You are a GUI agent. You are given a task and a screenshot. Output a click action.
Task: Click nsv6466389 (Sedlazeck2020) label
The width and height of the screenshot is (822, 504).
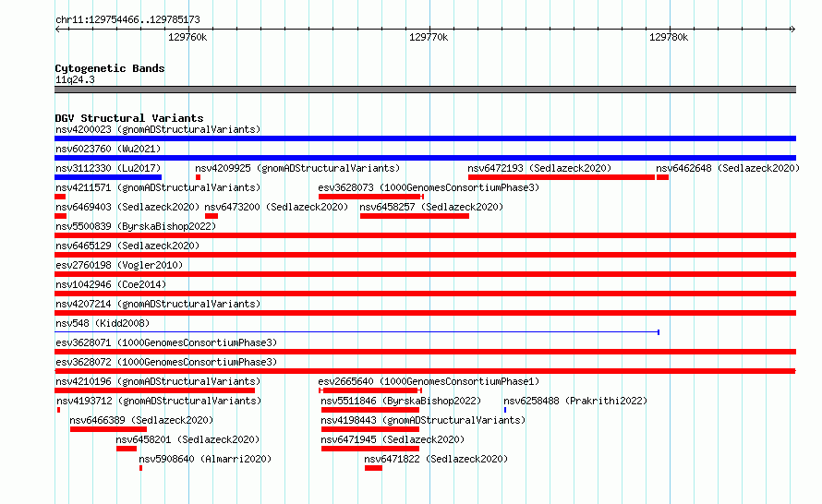coord(141,420)
